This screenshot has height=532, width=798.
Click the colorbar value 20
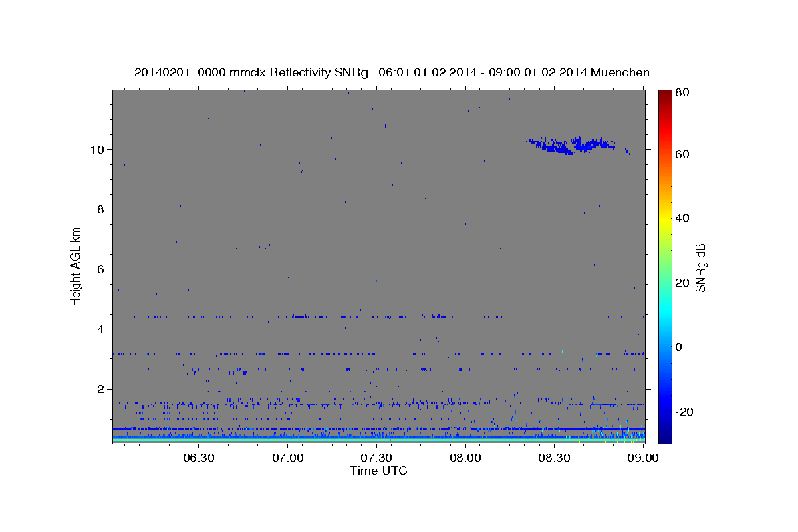[x=684, y=283]
